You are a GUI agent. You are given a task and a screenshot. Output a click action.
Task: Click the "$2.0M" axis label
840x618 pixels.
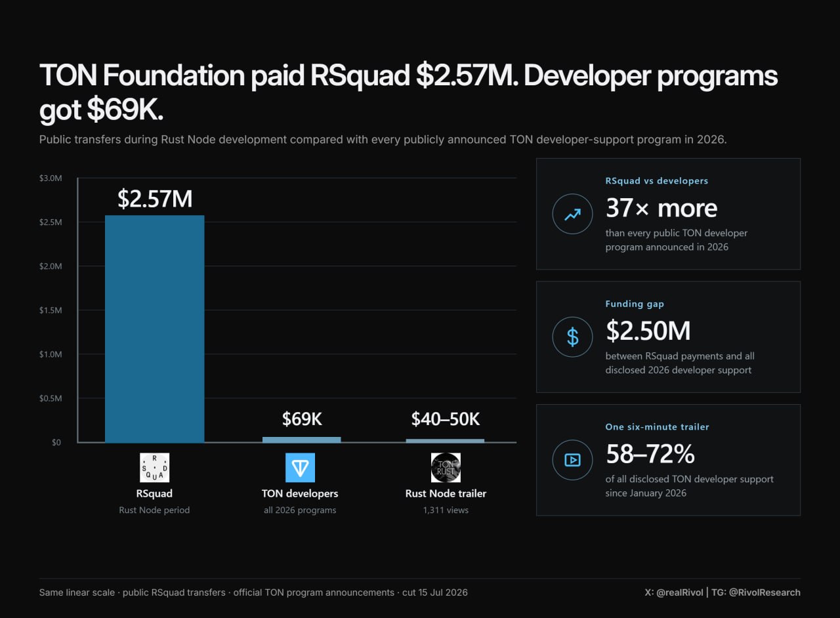(x=51, y=266)
